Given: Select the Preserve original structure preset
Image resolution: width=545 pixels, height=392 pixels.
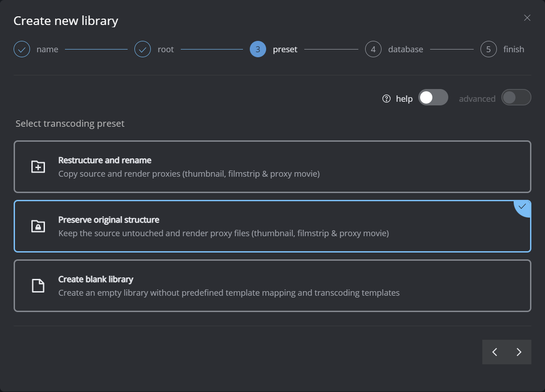Looking at the screenshot, I should [x=272, y=226].
